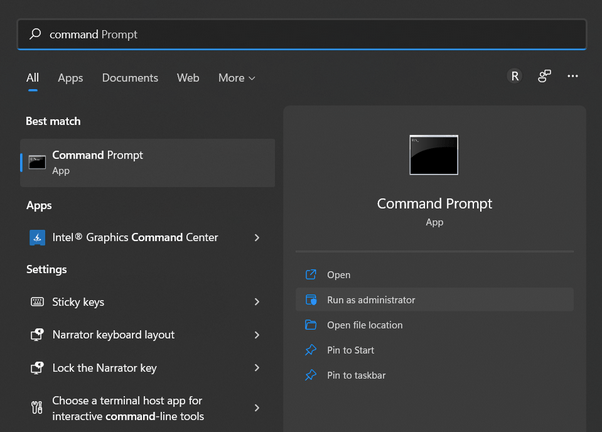Click the Lock the Narrator key icon
The width and height of the screenshot is (602, 433).
click(37, 367)
